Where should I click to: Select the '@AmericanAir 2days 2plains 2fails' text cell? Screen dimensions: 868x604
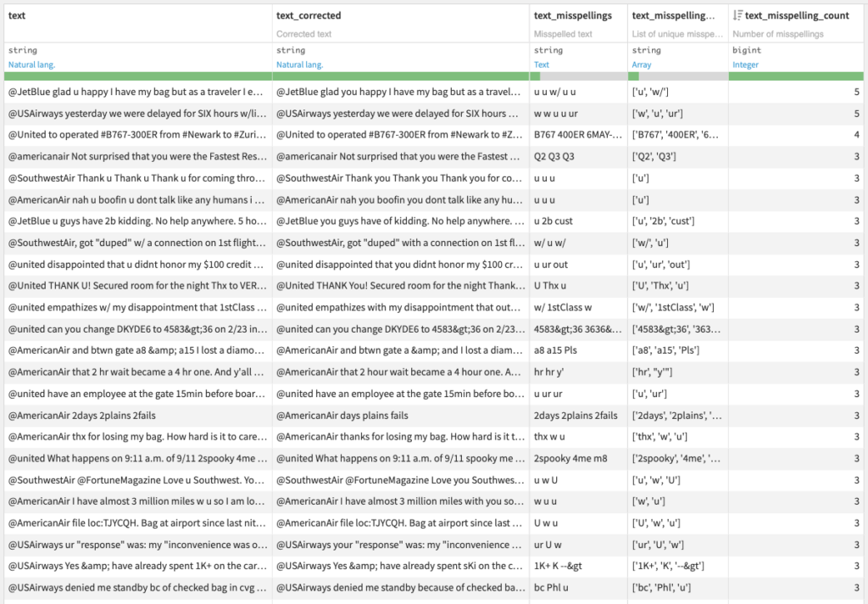tap(82, 416)
